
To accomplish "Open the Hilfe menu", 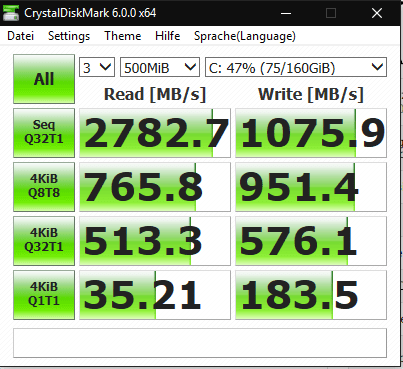I will 168,36.
